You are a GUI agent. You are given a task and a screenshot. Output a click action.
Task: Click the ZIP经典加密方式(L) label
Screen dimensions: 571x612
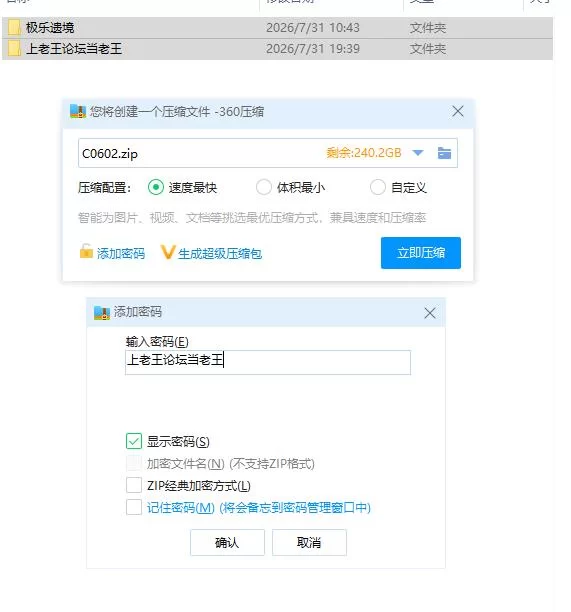(x=199, y=486)
